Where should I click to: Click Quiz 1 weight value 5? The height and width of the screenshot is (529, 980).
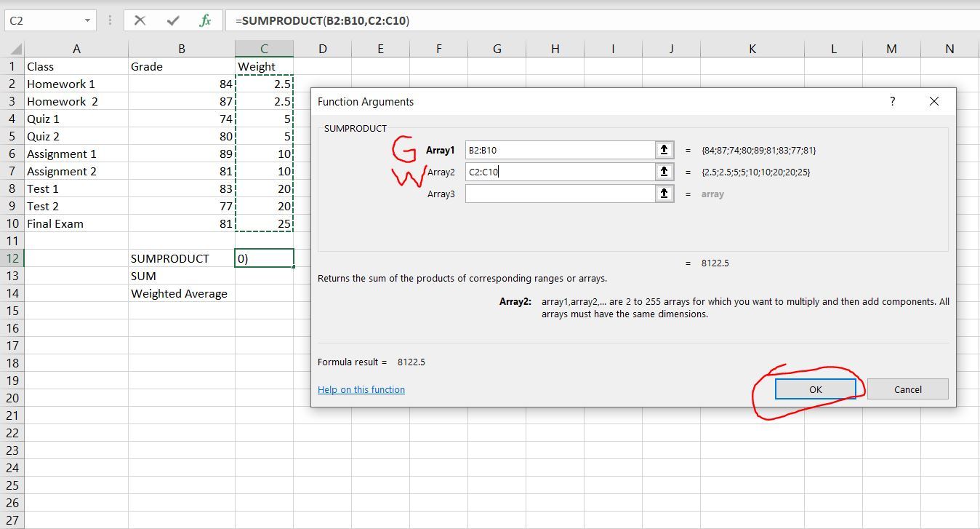[x=264, y=119]
